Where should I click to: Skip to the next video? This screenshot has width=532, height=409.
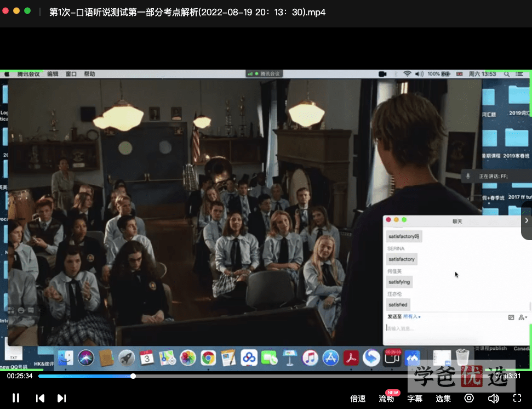coord(61,398)
